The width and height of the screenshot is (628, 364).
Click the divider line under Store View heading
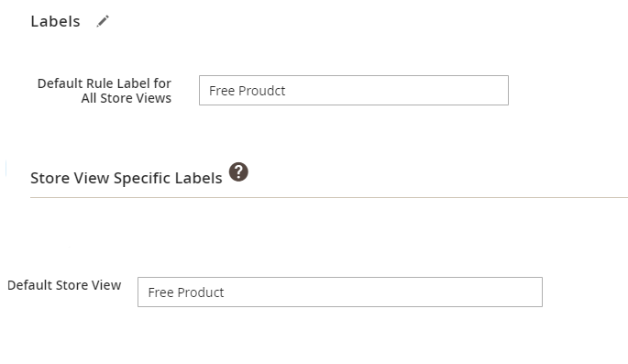[x=329, y=197]
